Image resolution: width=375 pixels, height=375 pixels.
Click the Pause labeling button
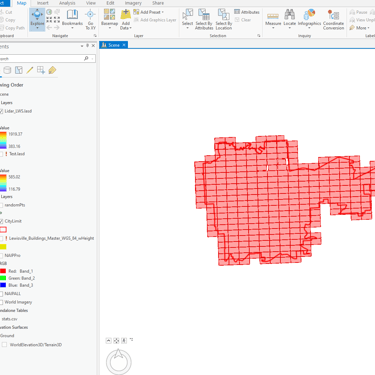[x=358, y=12]
